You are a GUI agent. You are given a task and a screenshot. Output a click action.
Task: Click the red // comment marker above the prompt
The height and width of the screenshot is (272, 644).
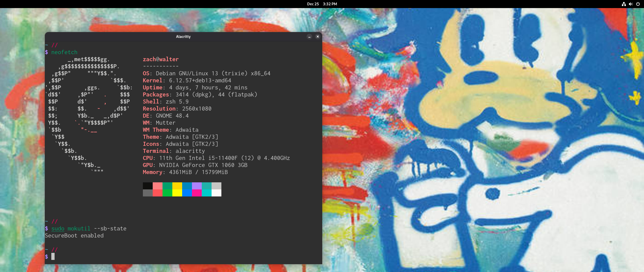54,249
